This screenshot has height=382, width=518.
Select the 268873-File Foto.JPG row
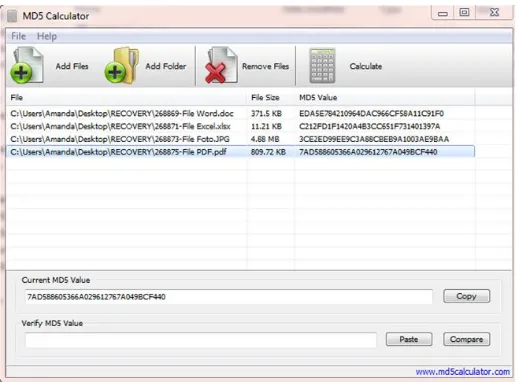tap(240, 139)
